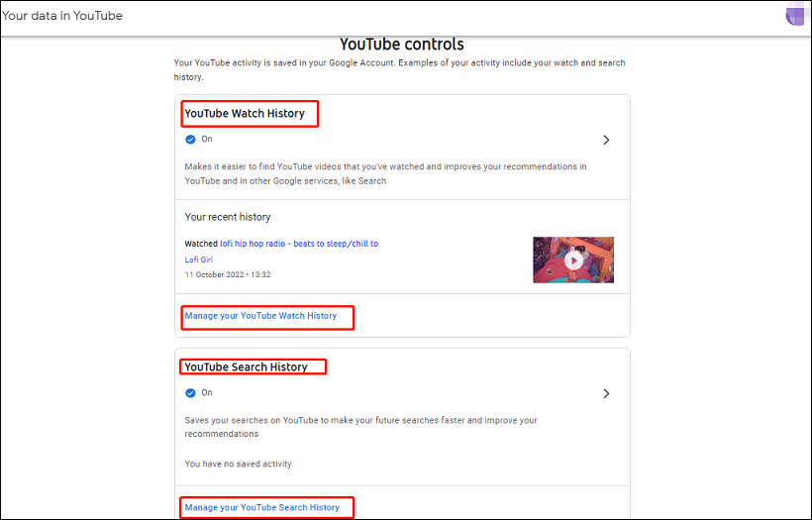Click Manage your YouTube Search History
The width and height of the screenshot is (812, 520).
pyautogui.click(x=262, y=507)
